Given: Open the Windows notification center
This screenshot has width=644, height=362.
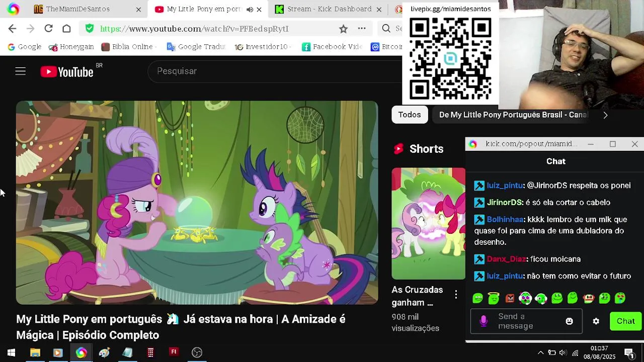Looking at the screenshot, I should [629, 352].
